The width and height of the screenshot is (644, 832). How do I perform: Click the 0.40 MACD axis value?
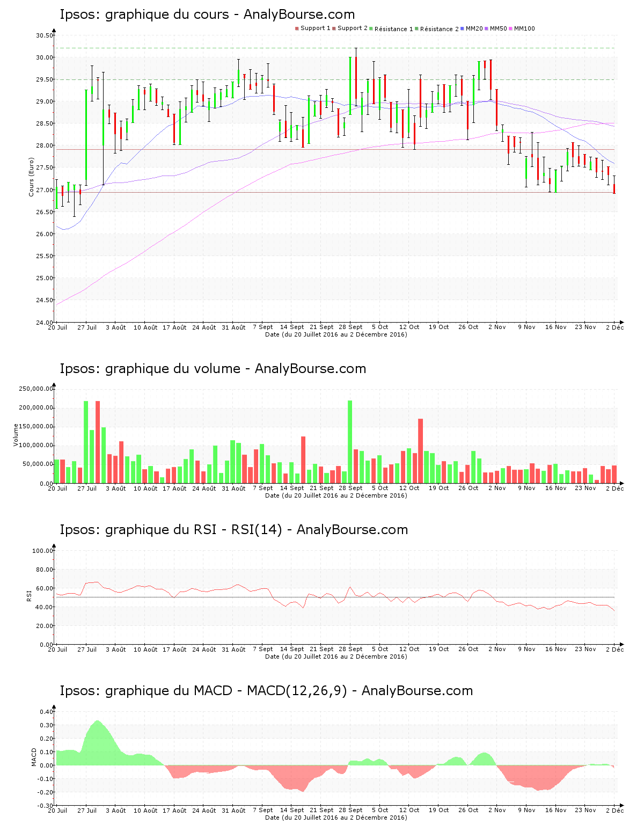click(x=47, y=712)
